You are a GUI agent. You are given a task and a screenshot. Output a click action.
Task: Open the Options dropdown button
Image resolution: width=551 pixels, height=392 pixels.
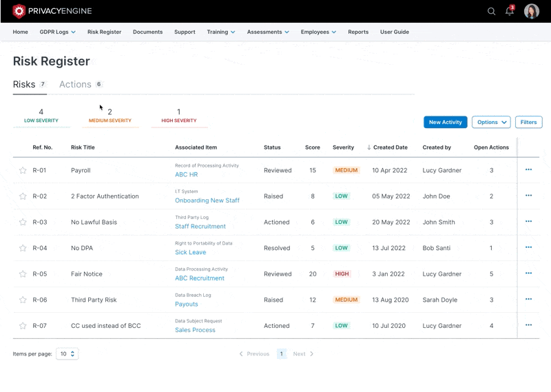tap(491, 123)
